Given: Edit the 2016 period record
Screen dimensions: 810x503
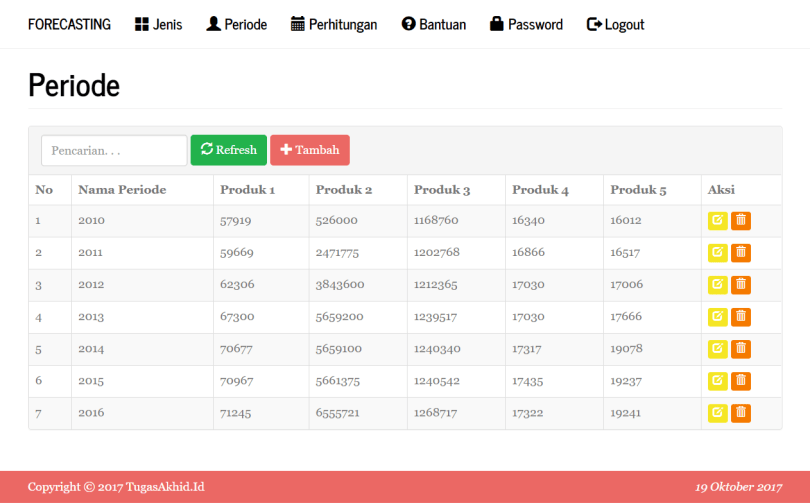Looking at the screenshot, I should pyautogui.click(x=717, y=413).
